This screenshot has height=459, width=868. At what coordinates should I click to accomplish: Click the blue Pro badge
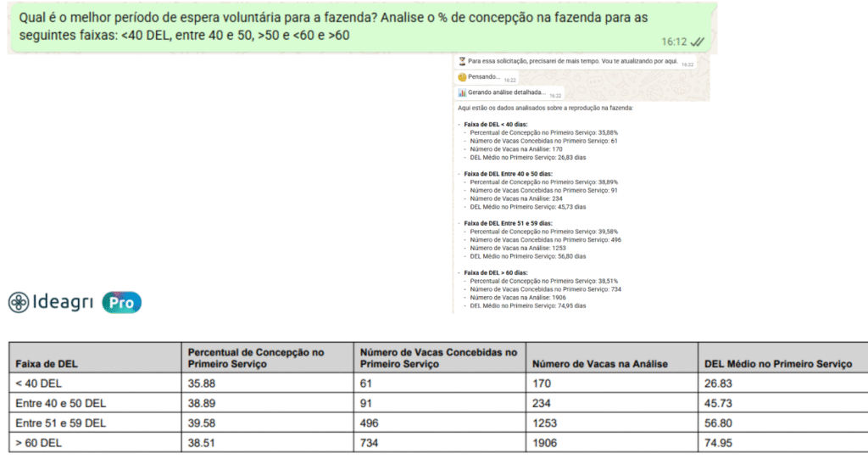[121, 303]
